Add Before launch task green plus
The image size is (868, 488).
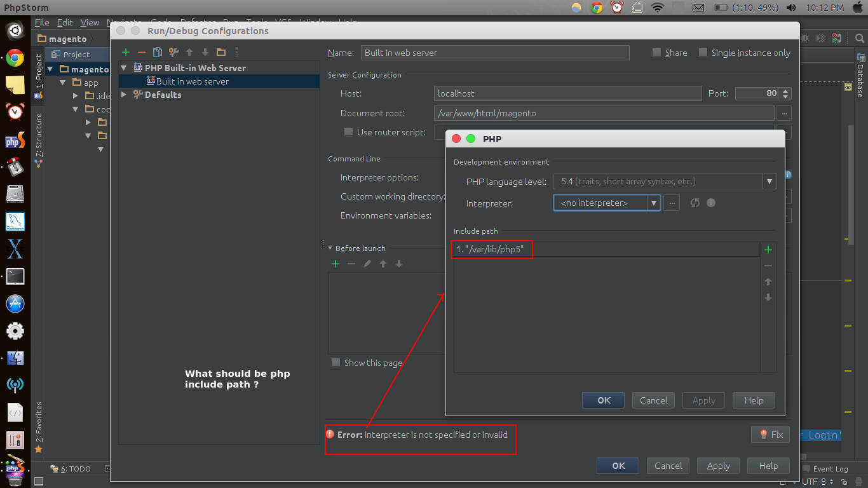point(336,264)
